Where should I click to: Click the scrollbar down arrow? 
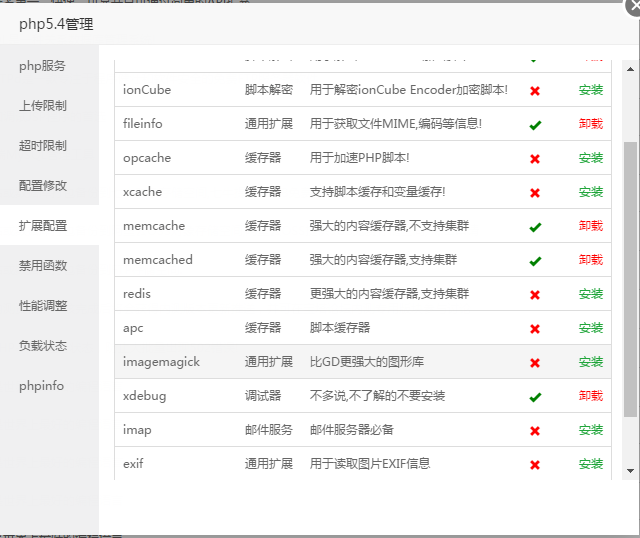point(630,471)
